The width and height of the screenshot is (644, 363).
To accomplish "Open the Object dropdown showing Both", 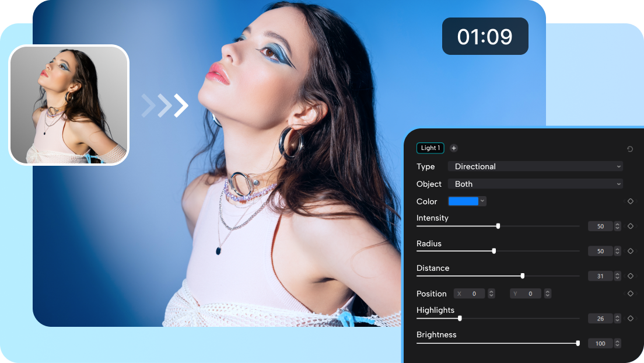I will [535, 184].
